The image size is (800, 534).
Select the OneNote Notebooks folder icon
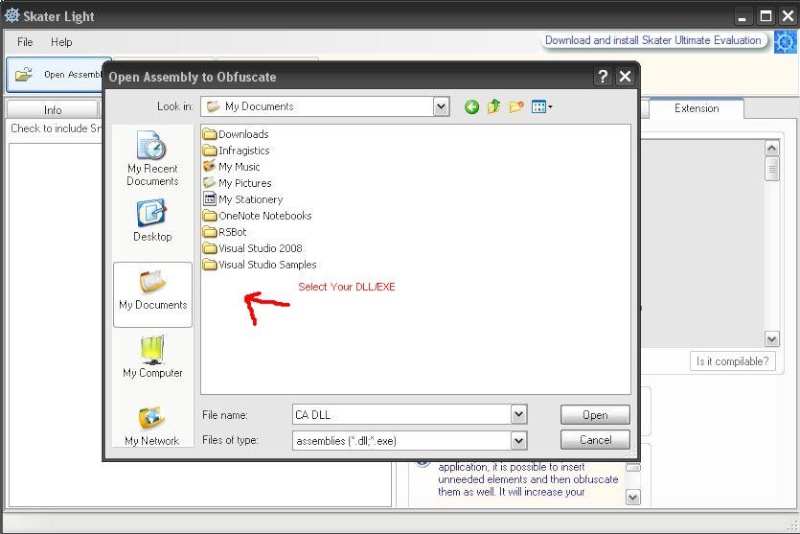pyautogui.click(x=210, y=215)
